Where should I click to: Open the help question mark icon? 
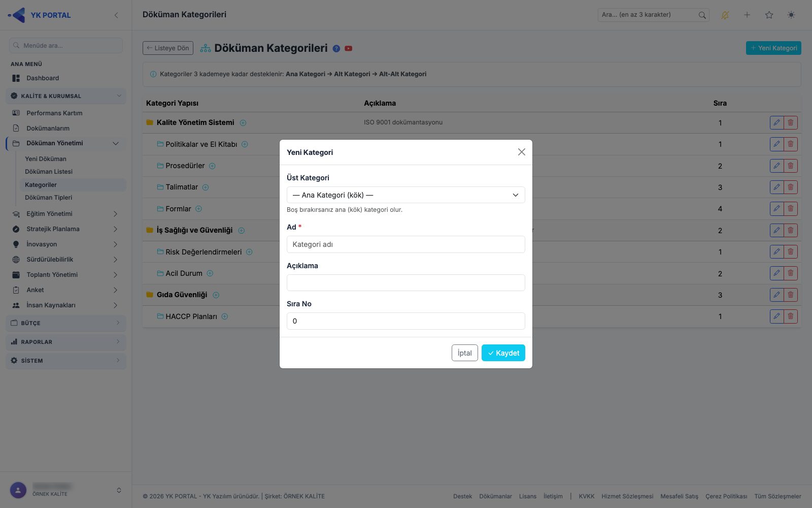[336, 49]
